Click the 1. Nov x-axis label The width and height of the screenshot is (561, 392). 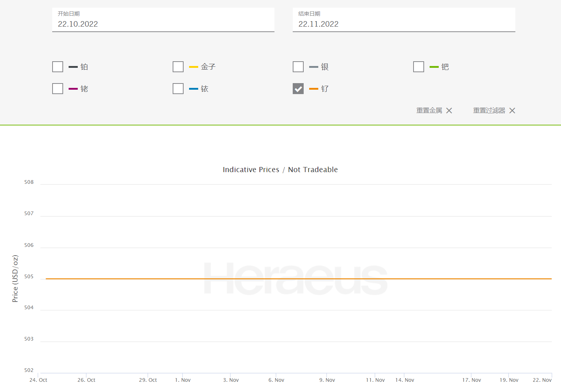[x=183, y=380]
